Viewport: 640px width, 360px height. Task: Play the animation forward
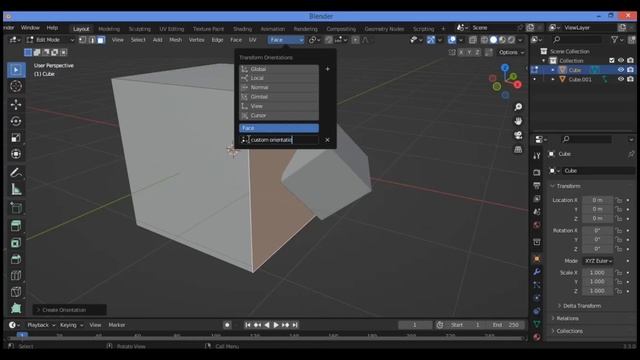coord(276,325)
